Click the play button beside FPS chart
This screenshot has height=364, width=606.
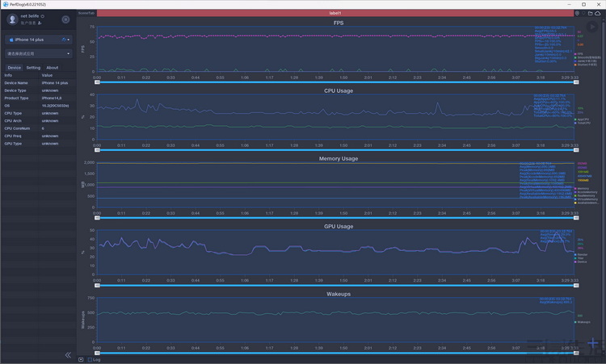591,27
